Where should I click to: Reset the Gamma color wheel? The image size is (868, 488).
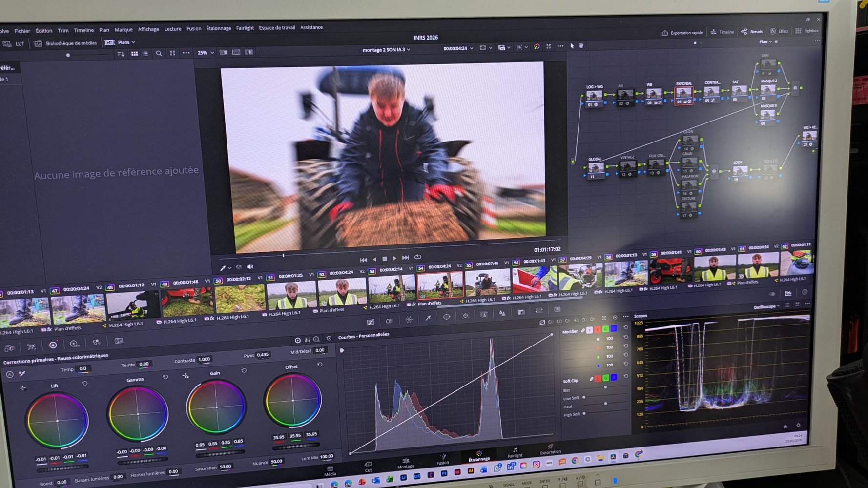tap(165, 377)
